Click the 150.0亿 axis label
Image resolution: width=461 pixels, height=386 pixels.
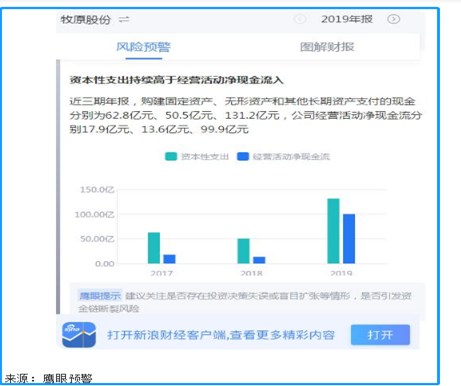(x=97, y=190)
